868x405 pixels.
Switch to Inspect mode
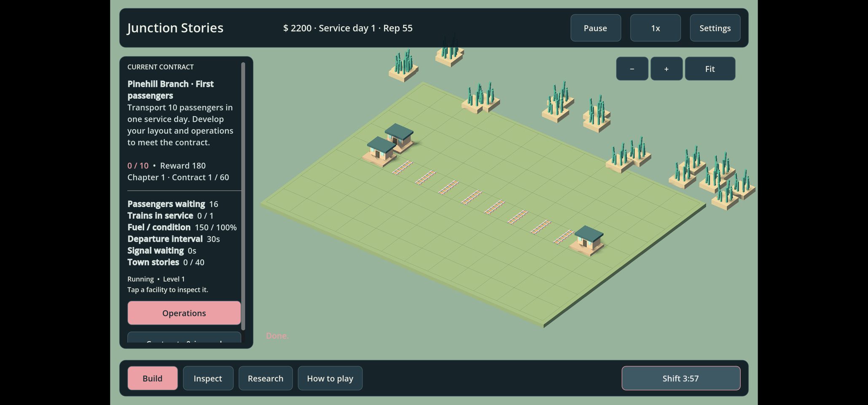click(208, 378)
